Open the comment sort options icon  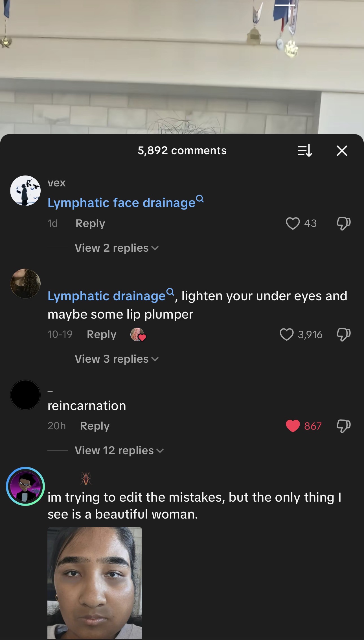coord(305,151)
